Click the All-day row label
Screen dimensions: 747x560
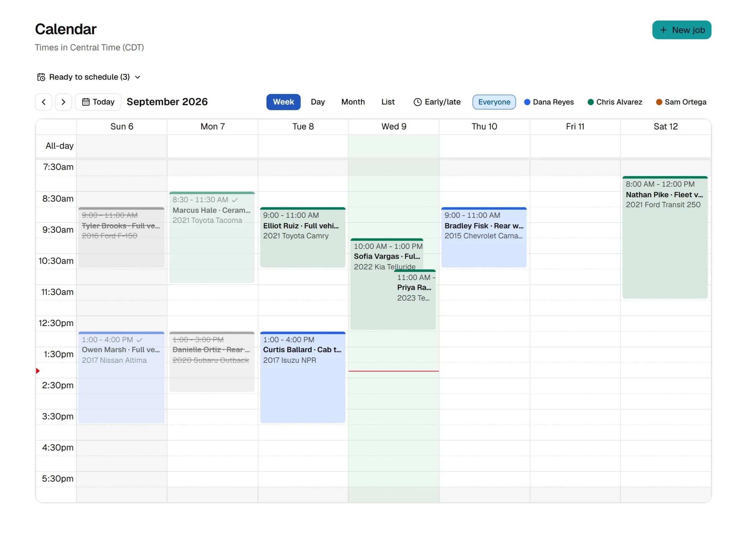[60, 146]
